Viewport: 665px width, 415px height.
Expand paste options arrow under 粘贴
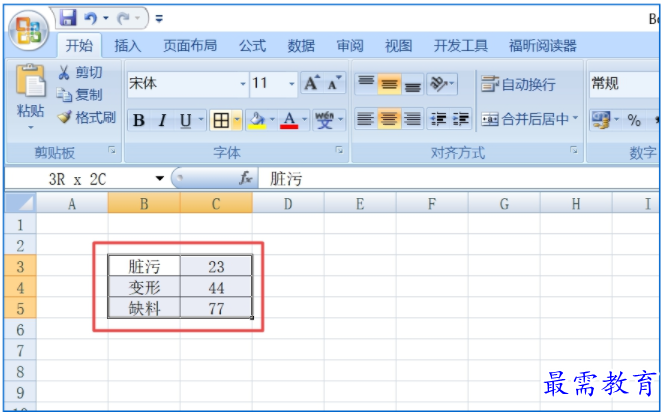pyautogui.click(x=31, y=127)
